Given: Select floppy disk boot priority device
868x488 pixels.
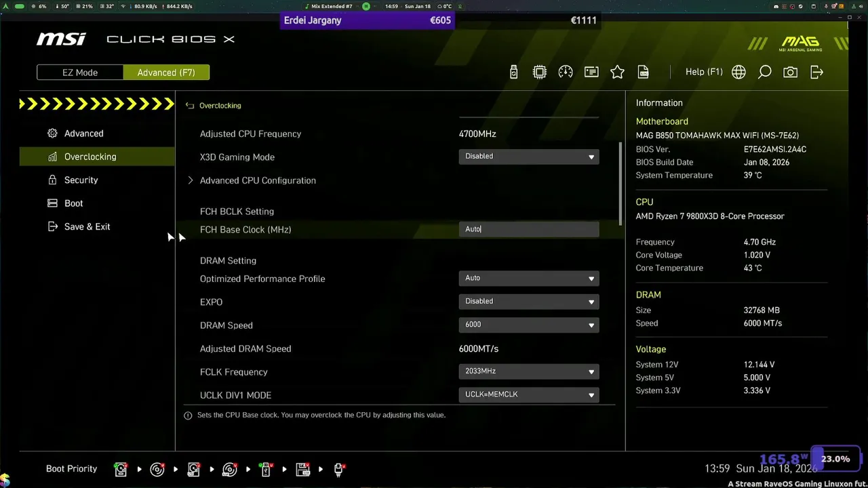Looking at the screenshot, I should (302, 469).
